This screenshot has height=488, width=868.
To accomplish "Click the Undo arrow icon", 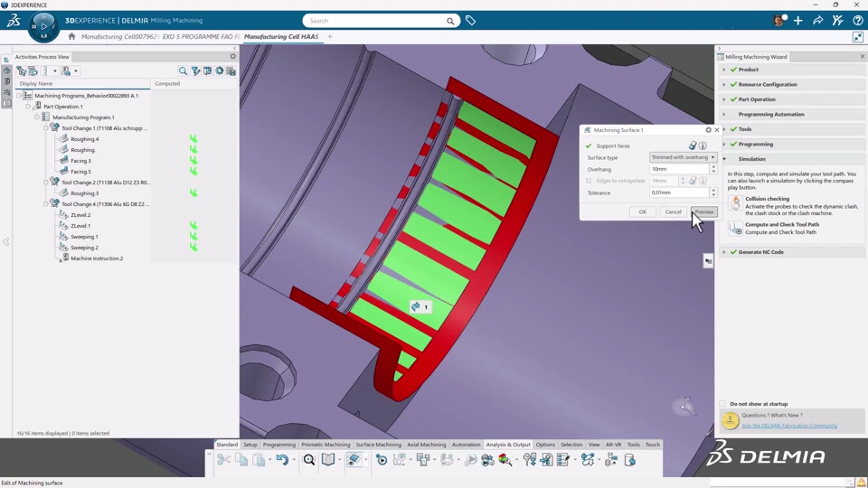I will 282,460.
